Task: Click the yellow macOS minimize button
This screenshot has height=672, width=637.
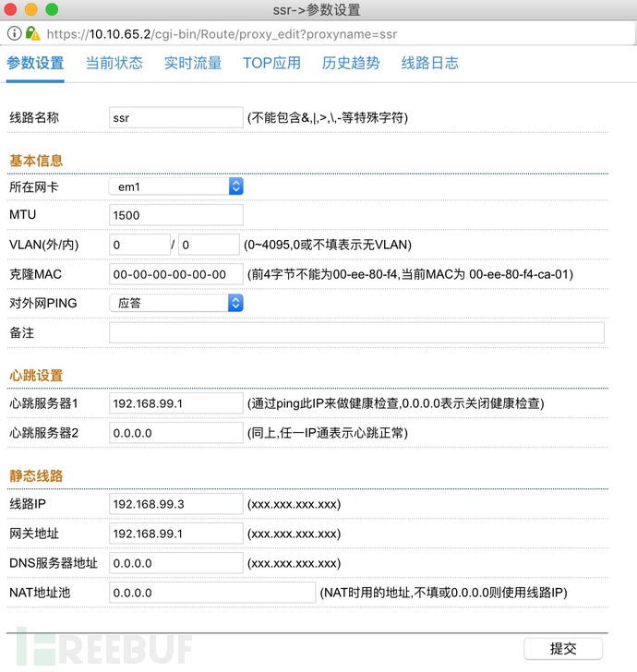Action: click(31, 9)
